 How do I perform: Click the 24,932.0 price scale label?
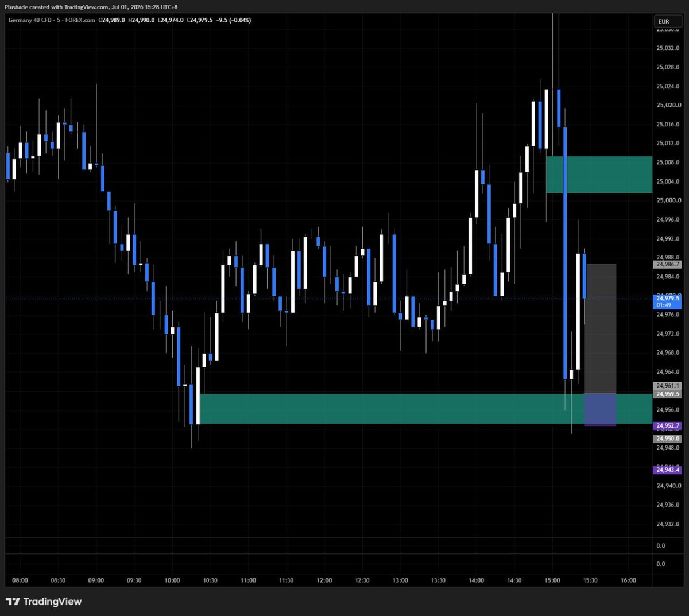click(x=668, y=524)
